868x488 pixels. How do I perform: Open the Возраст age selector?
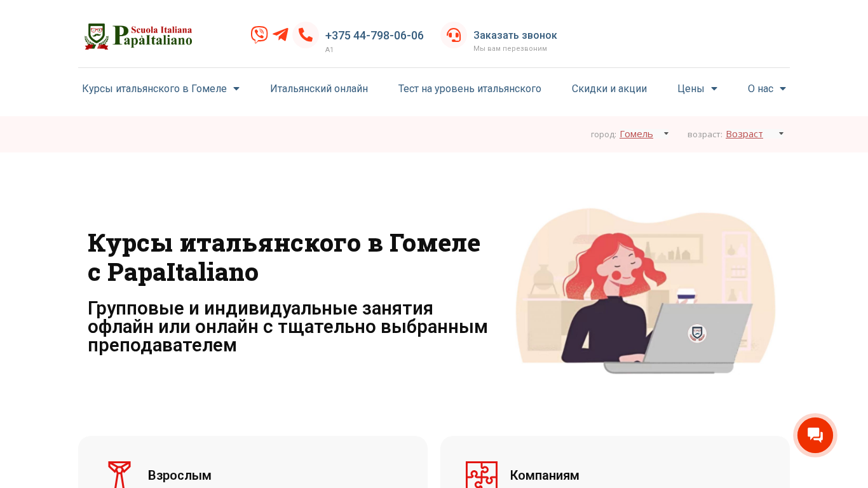[x=754, y=134]
